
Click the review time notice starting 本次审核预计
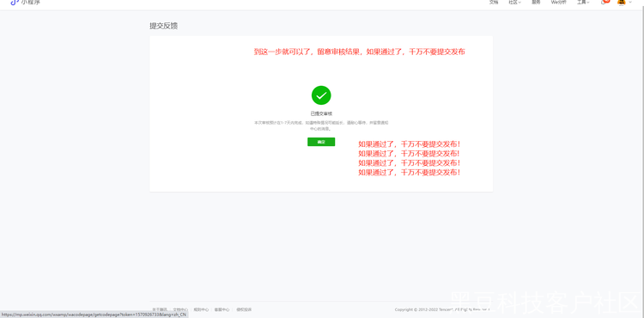pos(321,125)
